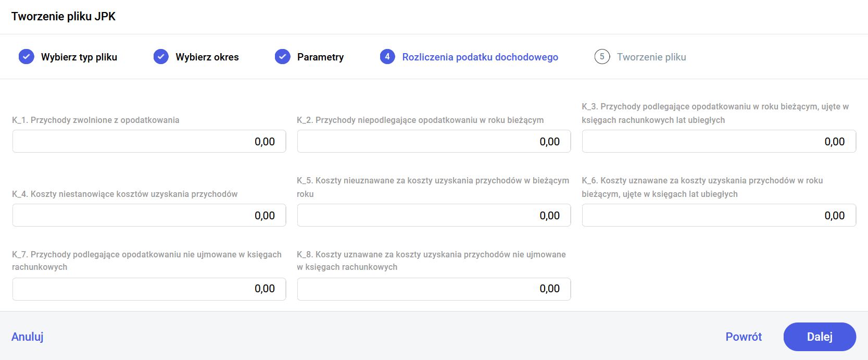
Task: Select Rozliczenia podatku dochodowego step label
Action: point(480,57)
